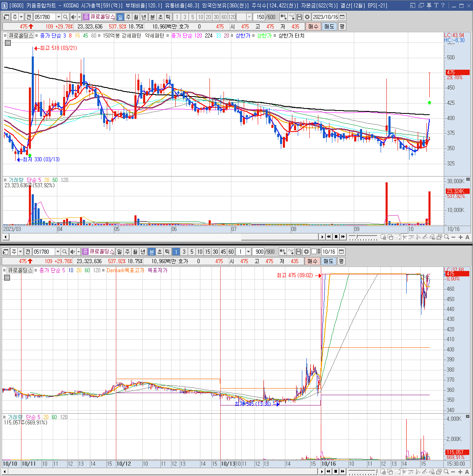Open data grid icon in lower price chart
This screenshot has width=473, height=476.
pyautogui.click(x=7, y=278)
